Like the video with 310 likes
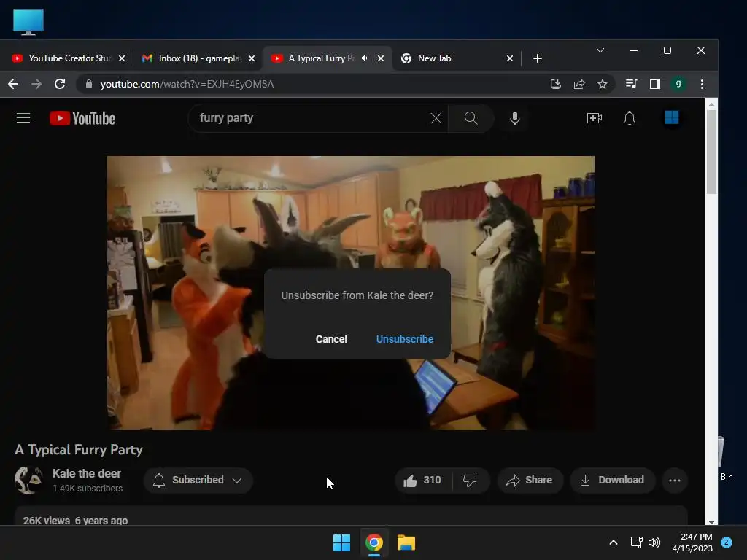The width and height of the screenshot is (747, 560). [x=422, y=480]
